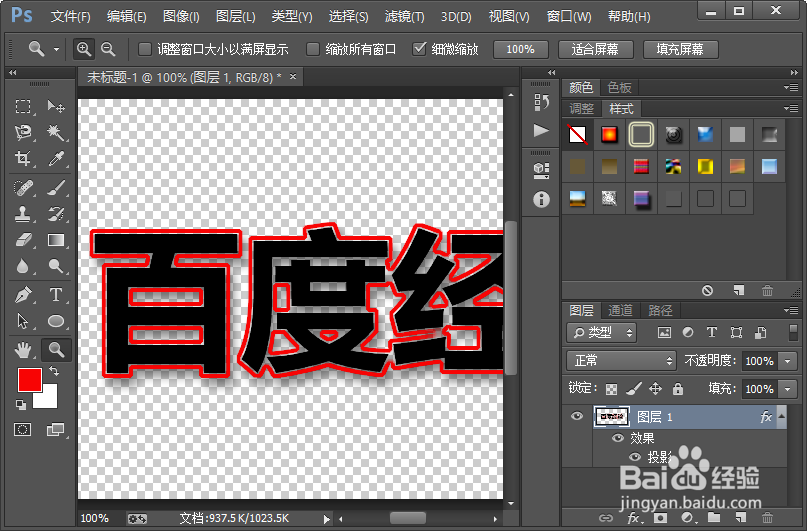The width and height of the screenshot is (807, 531).
Task: Hide layer 图层 1 visibility eye
Action: click(x=577, y=416)
